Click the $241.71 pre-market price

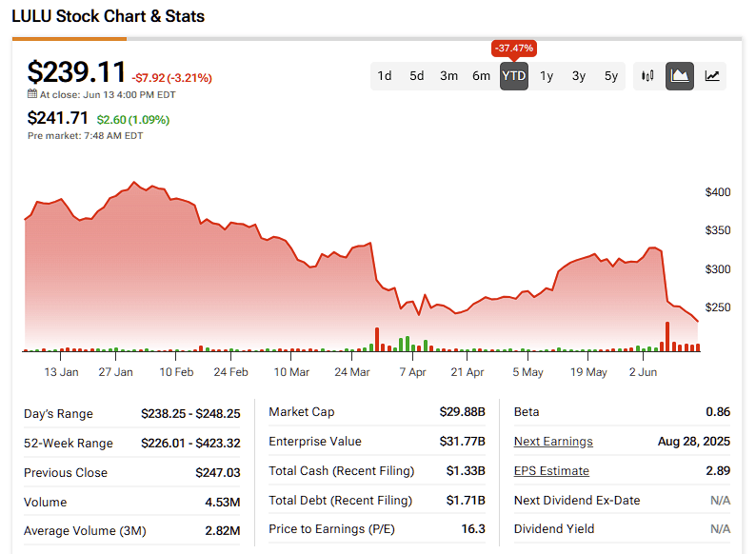(57, 118)
